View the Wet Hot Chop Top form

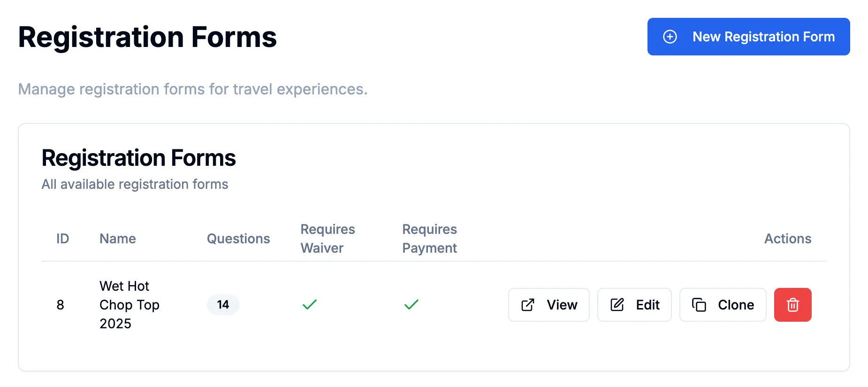(x=549, y=305)
